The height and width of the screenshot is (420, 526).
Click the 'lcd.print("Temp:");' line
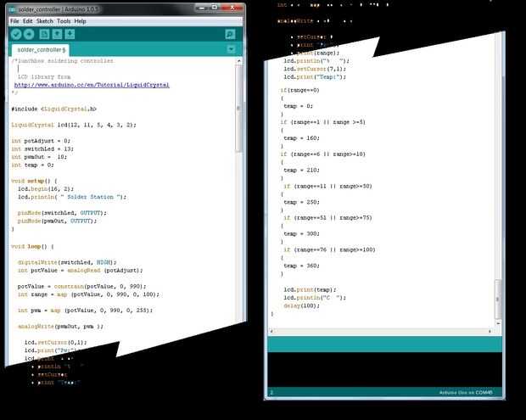315,77
